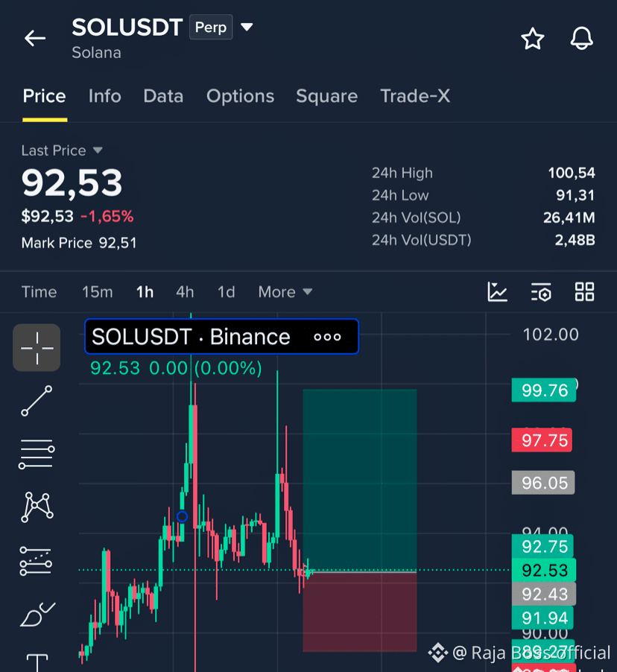The image size is (617, 672).
Task: Click the 24h Vol(USDT) value 2,48B
Action: [575, 240]
